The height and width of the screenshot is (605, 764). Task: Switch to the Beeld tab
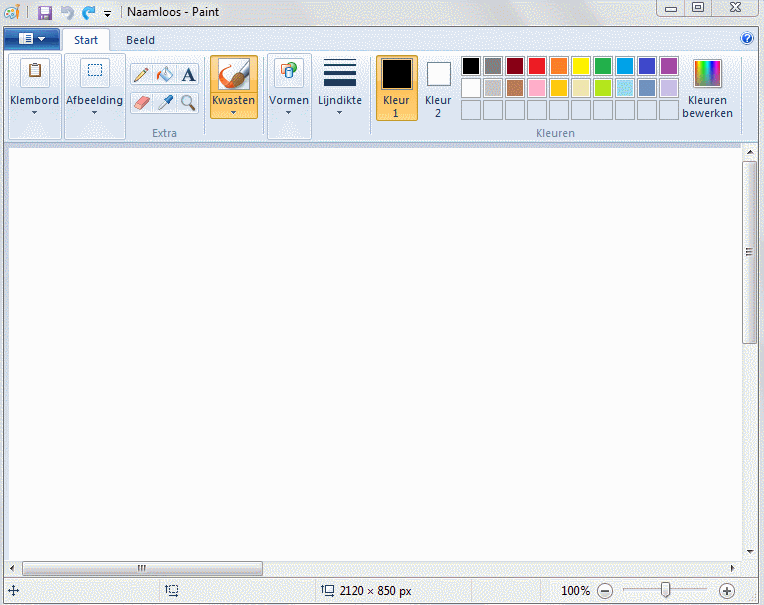pyautogui.click(x=140, y=41)
